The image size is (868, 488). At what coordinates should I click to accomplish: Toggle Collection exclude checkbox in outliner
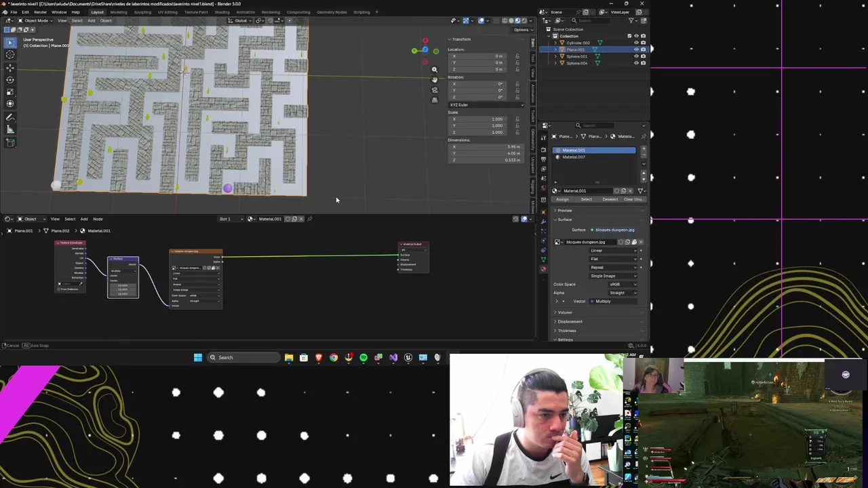(629, 36)
